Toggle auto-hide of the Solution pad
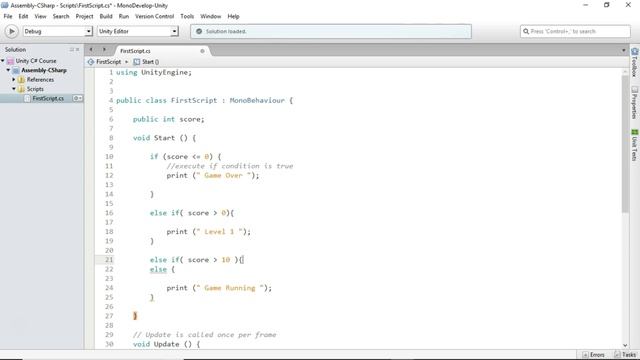 pos(72,49)
